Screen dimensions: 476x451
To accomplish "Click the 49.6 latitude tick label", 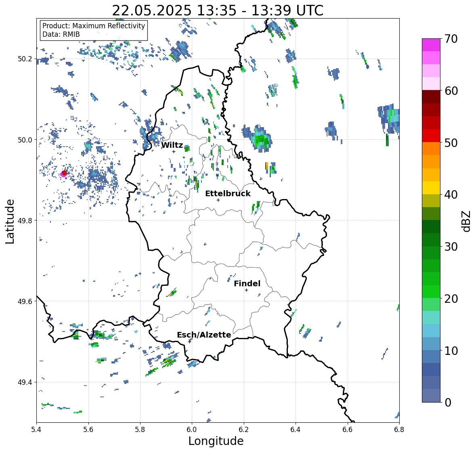I will pos(25,301).
